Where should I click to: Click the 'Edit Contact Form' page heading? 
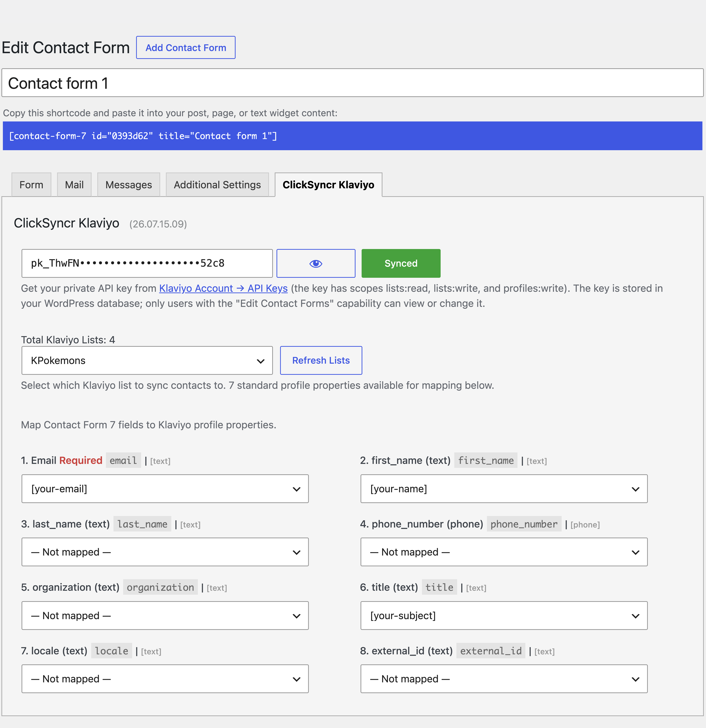[x=66, y=48]
